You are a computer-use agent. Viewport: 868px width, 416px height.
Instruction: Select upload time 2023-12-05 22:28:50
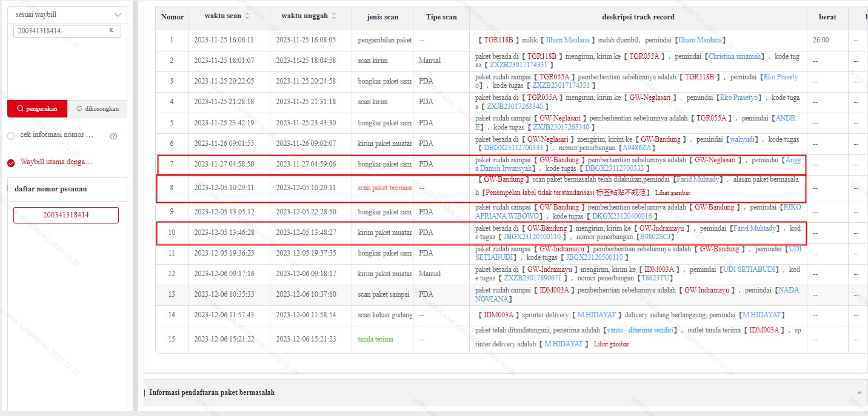(305, 212)
